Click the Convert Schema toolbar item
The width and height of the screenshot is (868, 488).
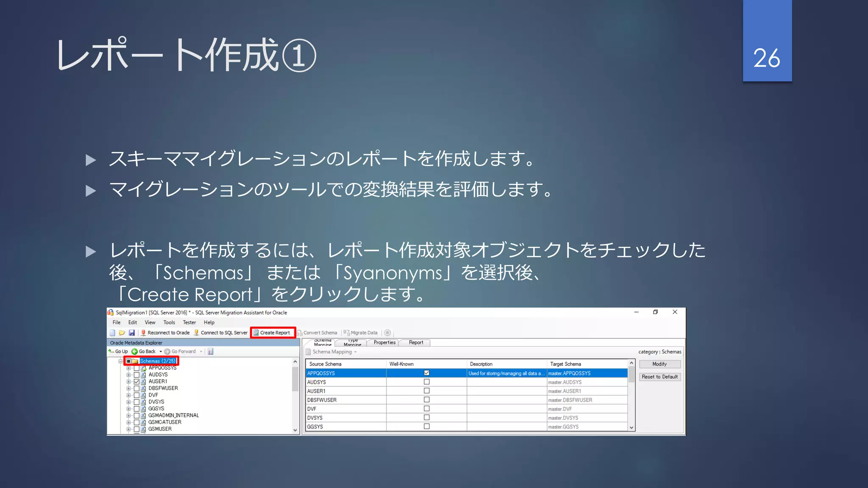tap(317, 333)
